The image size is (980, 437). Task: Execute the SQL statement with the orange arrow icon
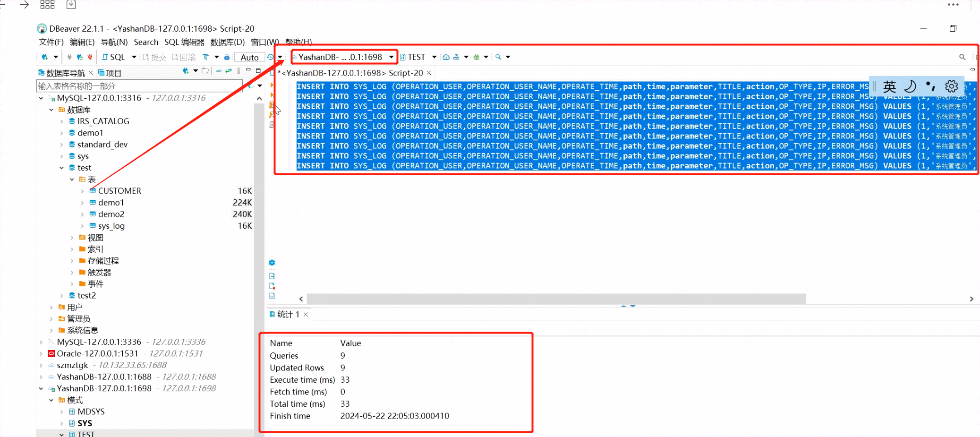(272, 86)
